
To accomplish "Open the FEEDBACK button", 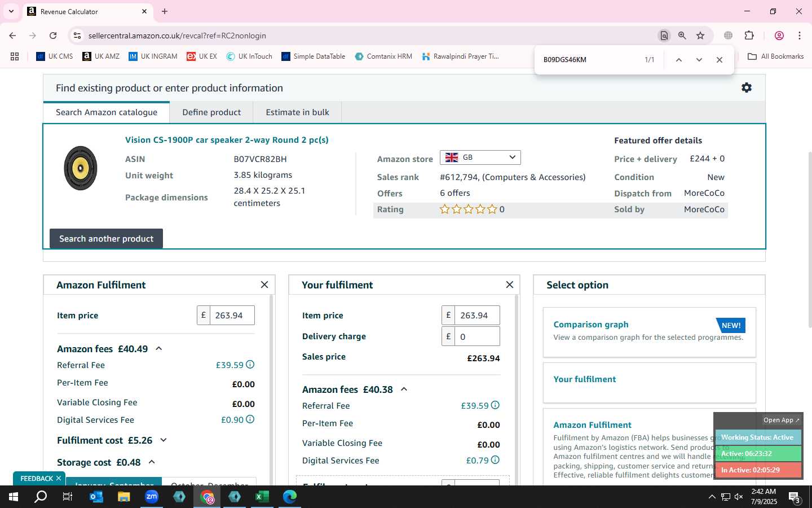I will coord(37,479).
